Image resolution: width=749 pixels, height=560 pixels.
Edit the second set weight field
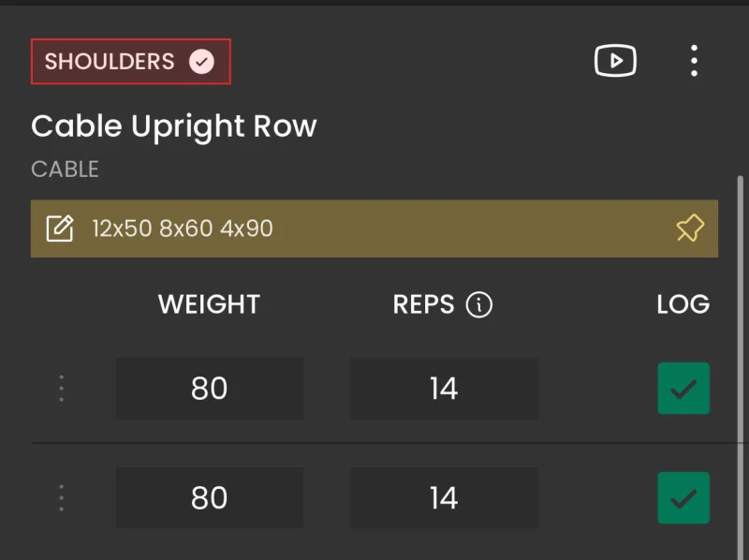[x=209, y=498]
